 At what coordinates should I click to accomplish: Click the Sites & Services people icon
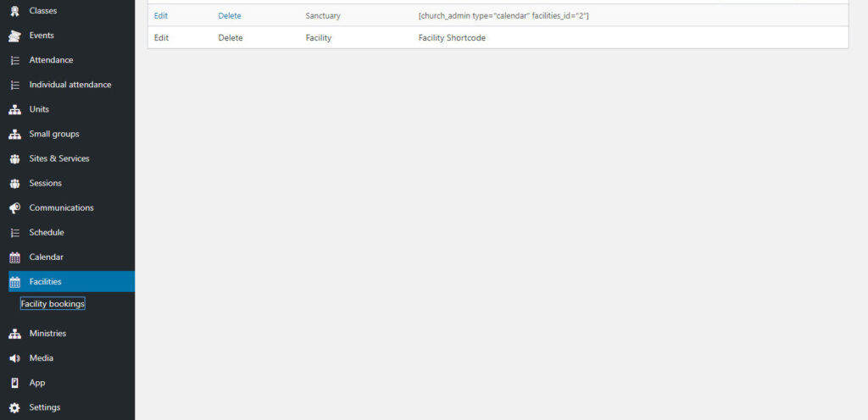click(x=14, y=158)
